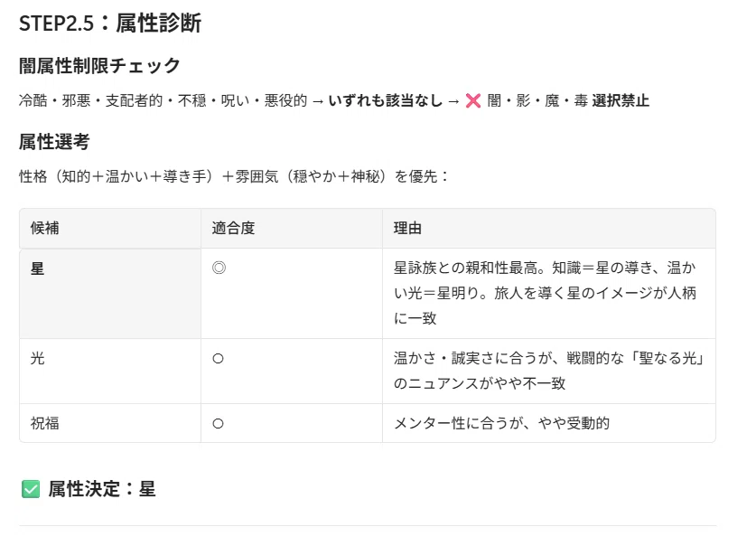Viewport: 756px width, 546px height.
Task: Click the reason text about 聖なる光
Action: point(548,371)
